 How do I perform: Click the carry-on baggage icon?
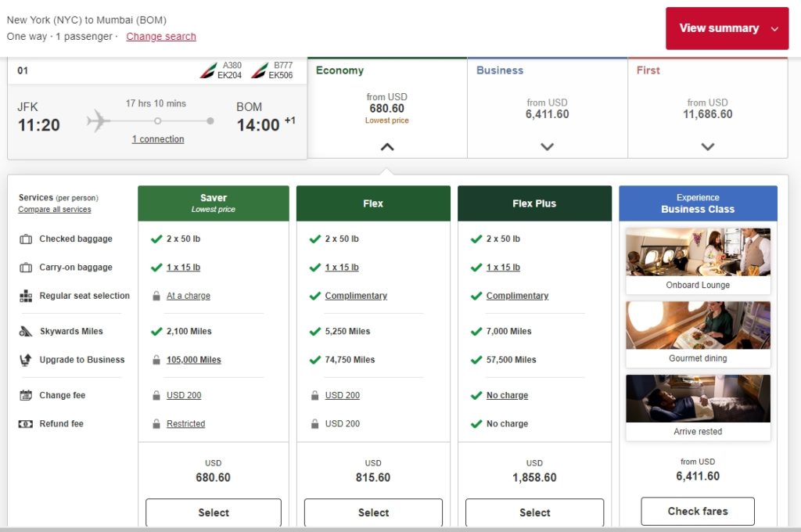26,268
